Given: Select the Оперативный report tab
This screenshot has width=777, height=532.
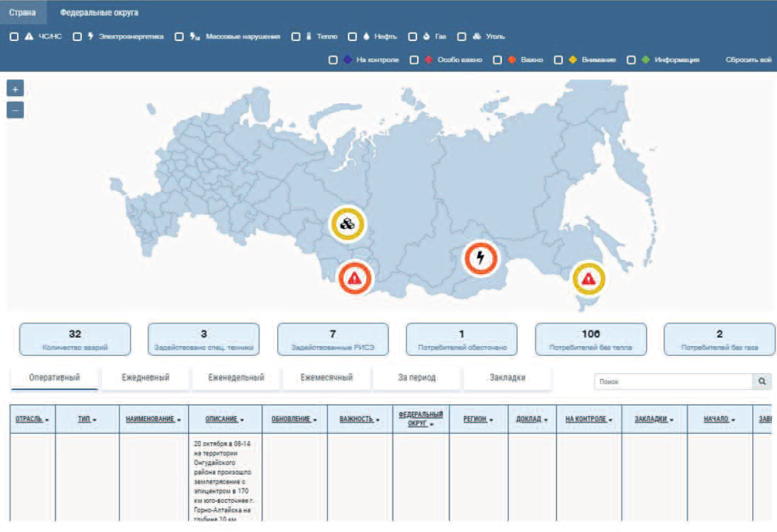Looking at the screenshot, I should click(x=54, y=378).
